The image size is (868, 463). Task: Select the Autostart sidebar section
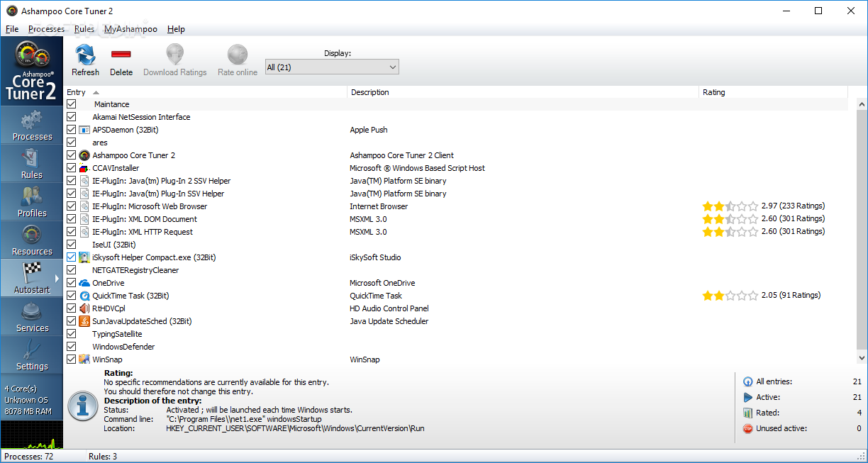coord(32,278)
